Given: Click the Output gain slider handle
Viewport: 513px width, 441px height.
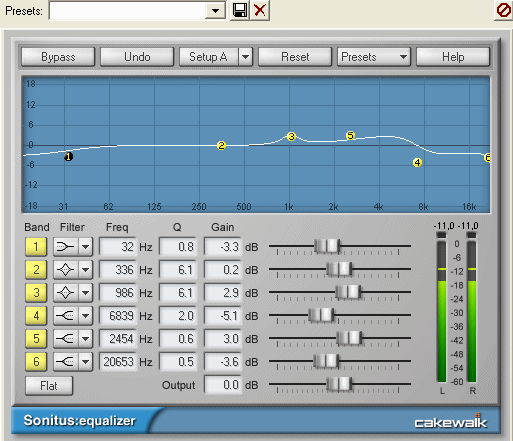Looking at the screenshot, I should (339, 384).
